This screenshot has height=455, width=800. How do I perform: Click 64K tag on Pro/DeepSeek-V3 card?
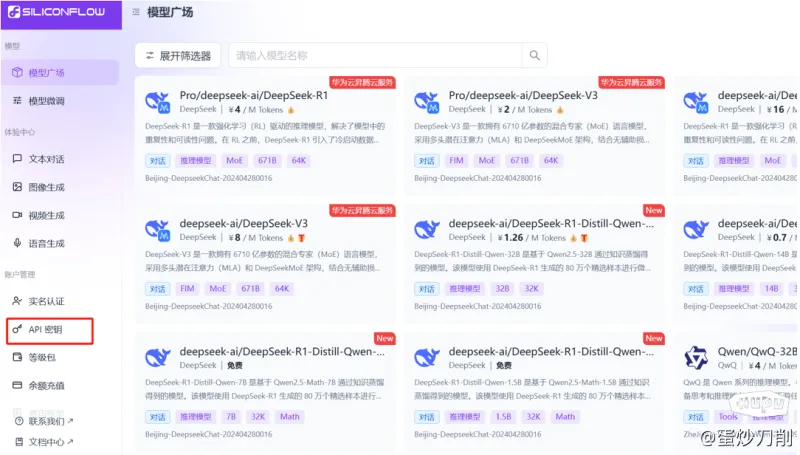[551, 161]
